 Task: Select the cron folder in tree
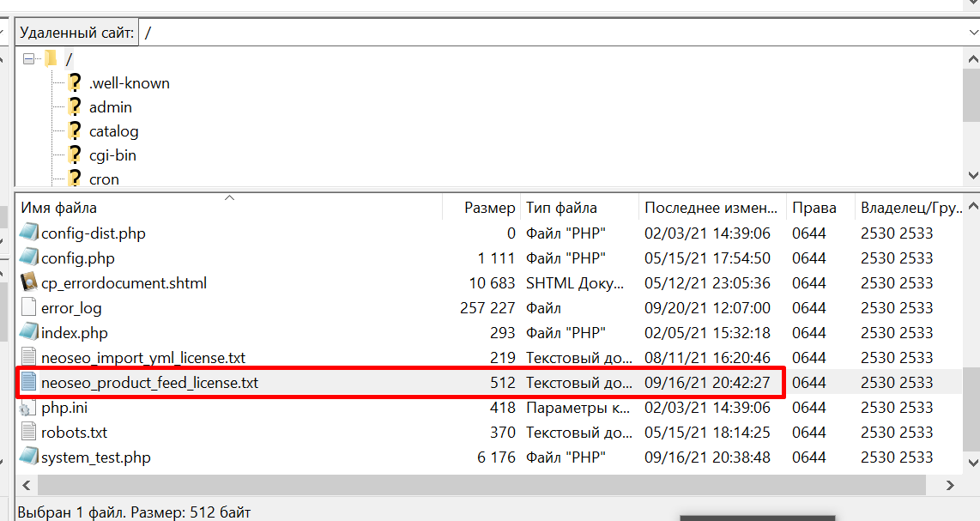(104, 179)
